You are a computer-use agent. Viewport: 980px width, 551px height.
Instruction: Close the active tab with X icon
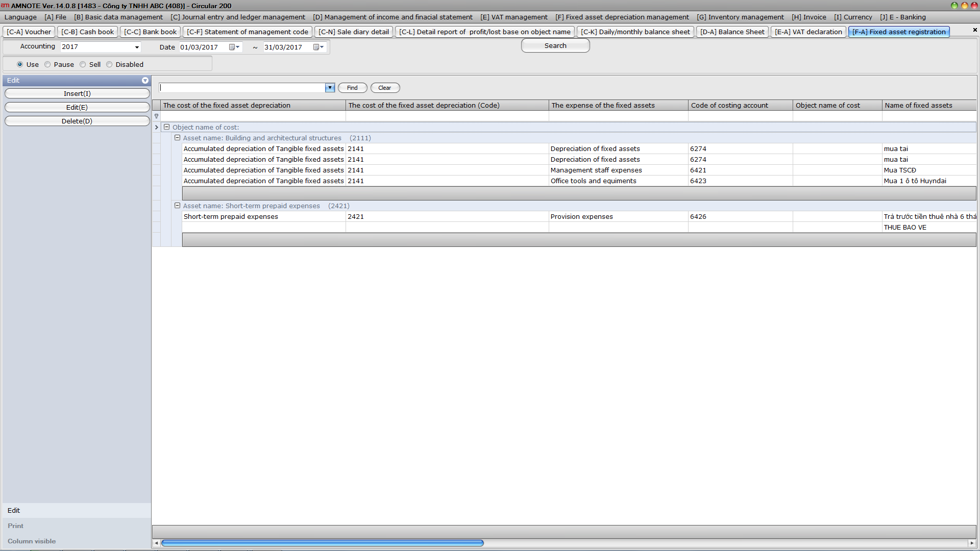coord(975,30)
